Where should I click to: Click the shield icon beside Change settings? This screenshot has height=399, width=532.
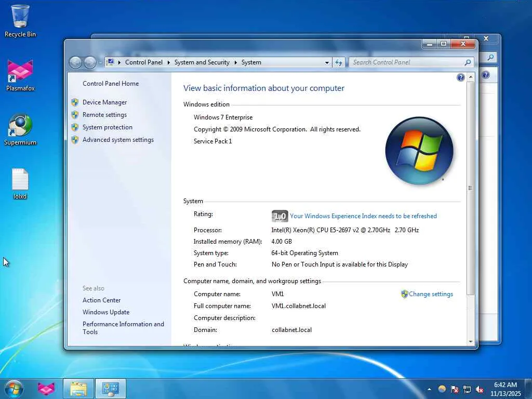404,294
